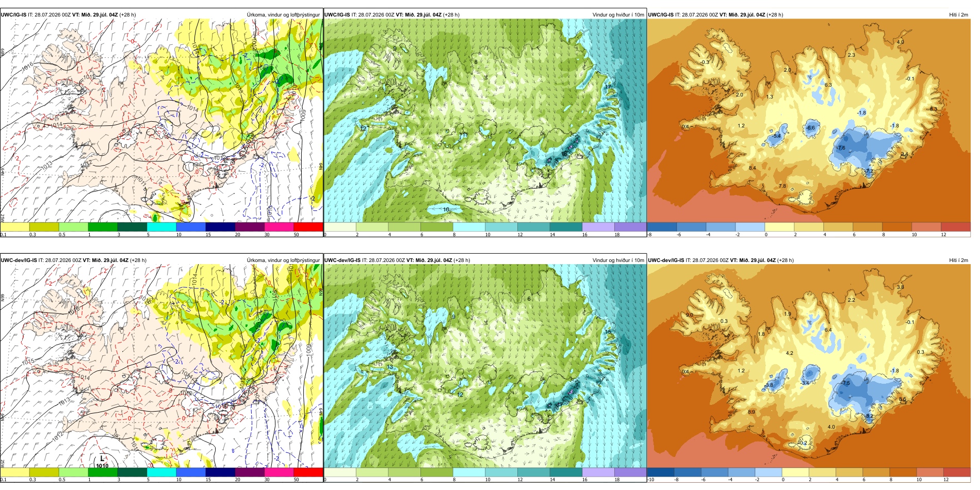Click the 8.9 temperature value on UWC-dev map
This screenshot has height=490, width=980.
[752, 412]
